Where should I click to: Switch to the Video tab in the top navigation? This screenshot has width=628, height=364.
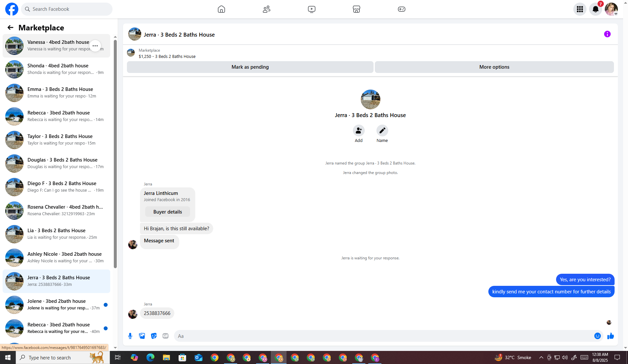pos(311,9)
